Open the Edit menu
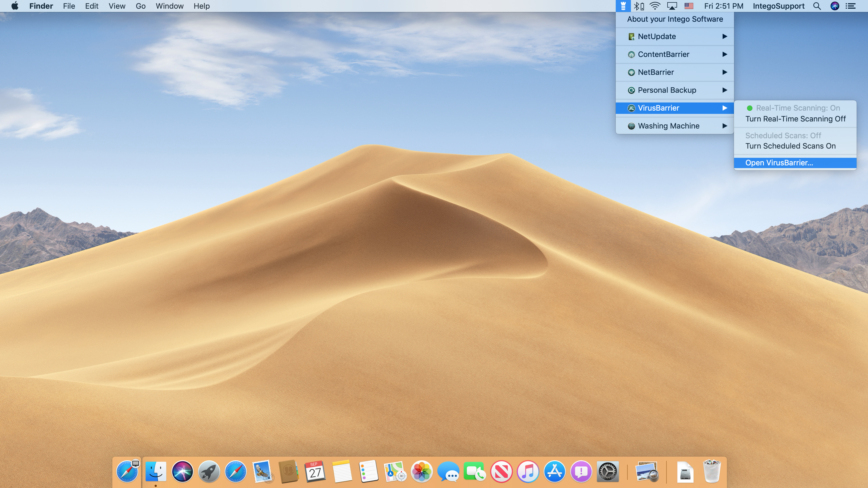 click(x=92, y=6)
